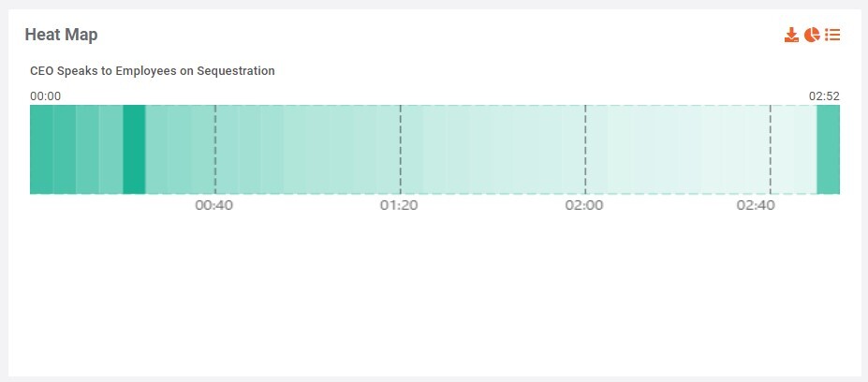Open the pie chart view icon
Viewport: 868px width, 382px height.
click(x=812, y=35)
